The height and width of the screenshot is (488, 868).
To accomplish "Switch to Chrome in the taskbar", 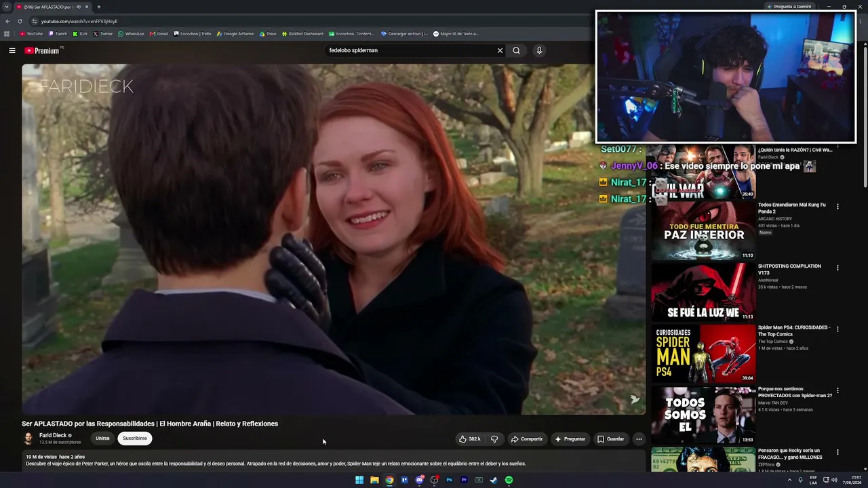I will coord(389,480).
